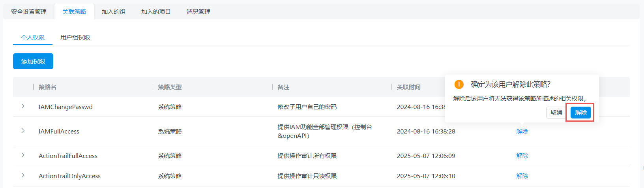Image resolution: width=644 pixels, height=188 pixels.
Task: Click the 策略名 column header
Action: pos(47,87)
